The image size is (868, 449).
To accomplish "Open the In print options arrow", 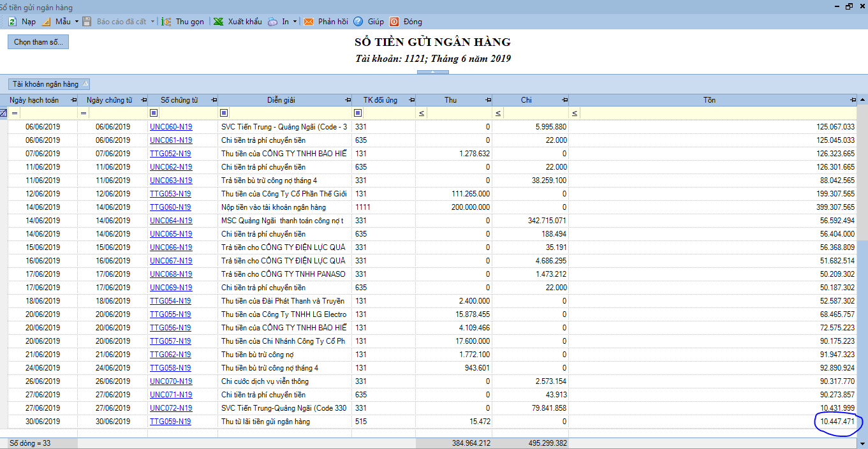I will coord(295,22).
